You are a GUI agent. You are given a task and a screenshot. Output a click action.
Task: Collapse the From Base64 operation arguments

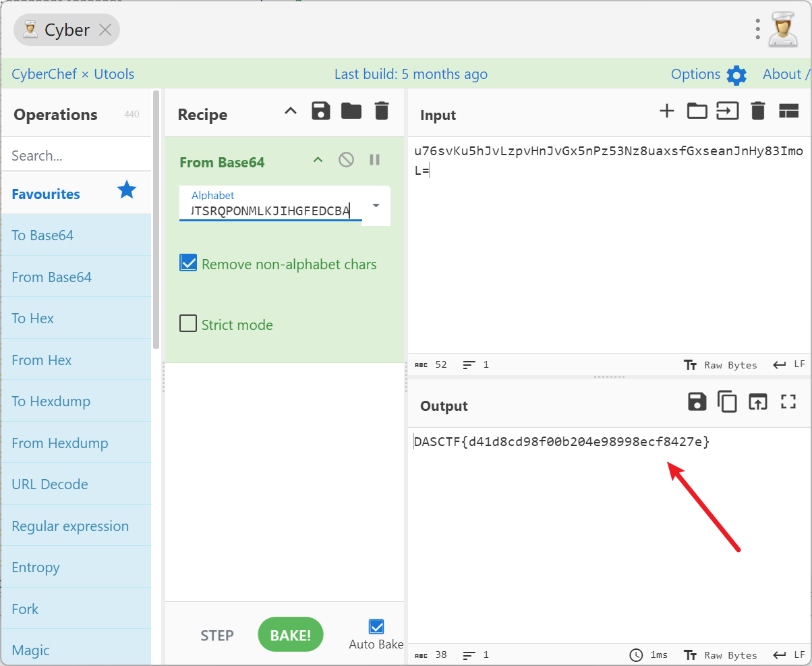318,160
